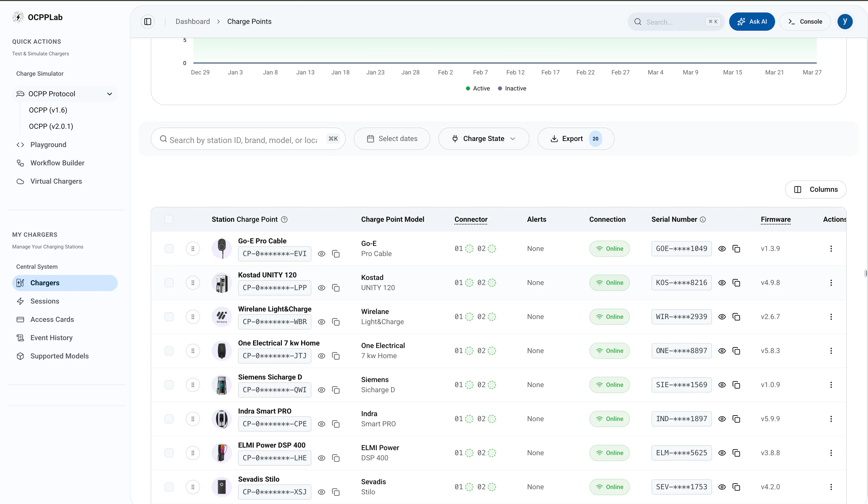The image size is (868, 504).
Task: Copy serial number IND-****1897
Action: coord(737,419)
